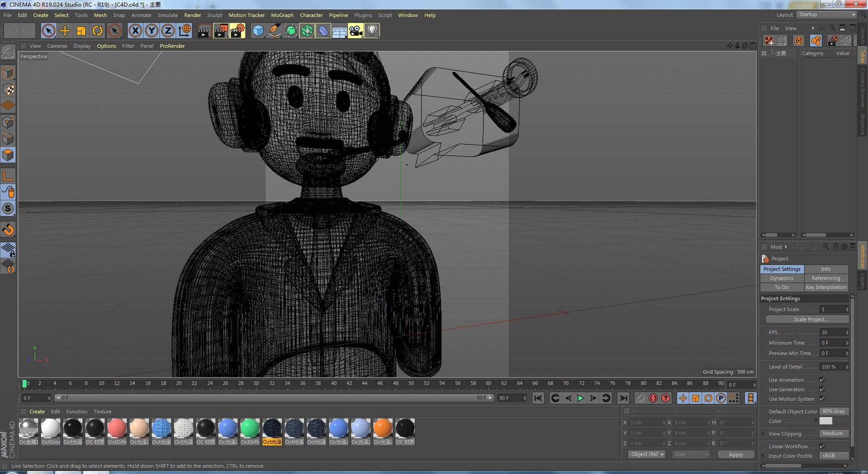Image resolution: width=868 pixels, height=474 pixels.
Task: Select the Live Selection tool
Action: click(x=48, y=31)
